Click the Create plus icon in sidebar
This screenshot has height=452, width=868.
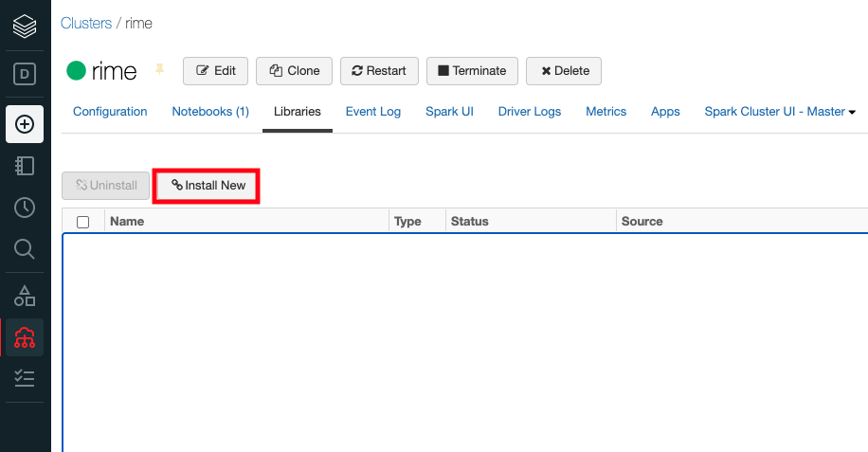pyautogui.click(x=25, y=124)
